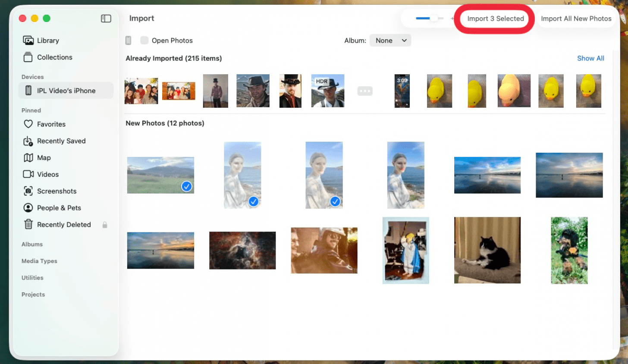Click the Import 3 Selected button
Image resolution: width=628 pixels, height=364 pixels.
[x=495, y=19]
